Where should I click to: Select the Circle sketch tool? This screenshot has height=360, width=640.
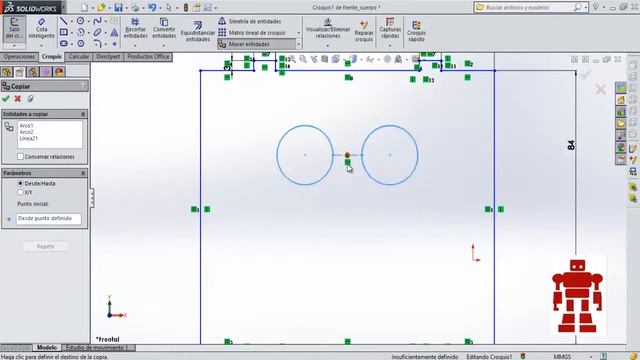[81, 21]
